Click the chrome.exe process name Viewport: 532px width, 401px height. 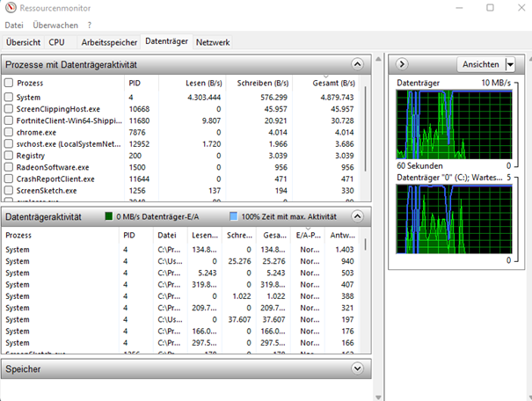click(36, 132)
